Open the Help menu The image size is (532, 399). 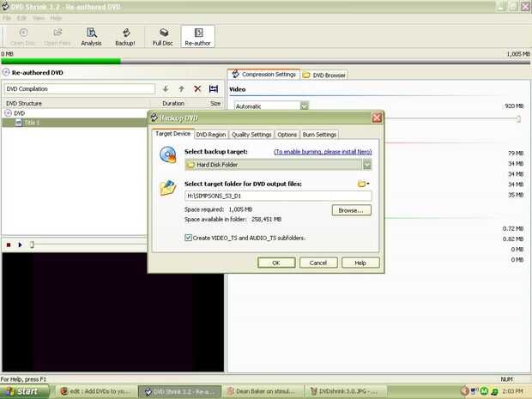[56, 18]
